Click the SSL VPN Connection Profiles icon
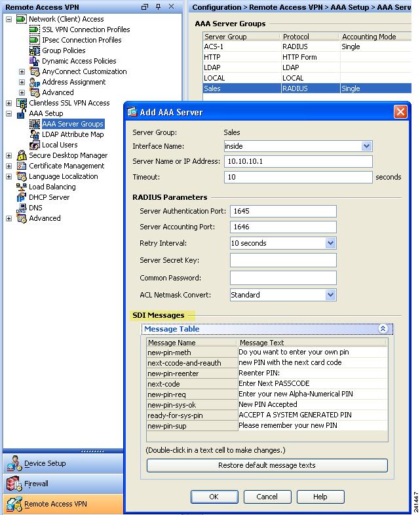Screen dimensions: 420x515 (35, 29)
